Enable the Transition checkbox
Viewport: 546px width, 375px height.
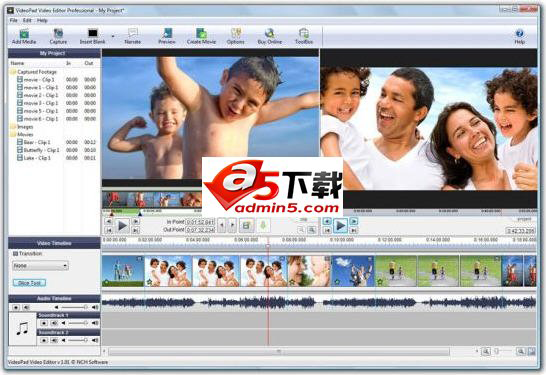pos(15,254)
